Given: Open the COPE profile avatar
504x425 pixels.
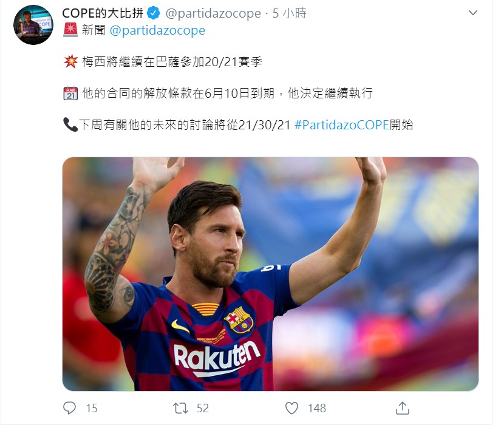Looking at the screenshot, I should pyautogui.click(x=33, y=25).
